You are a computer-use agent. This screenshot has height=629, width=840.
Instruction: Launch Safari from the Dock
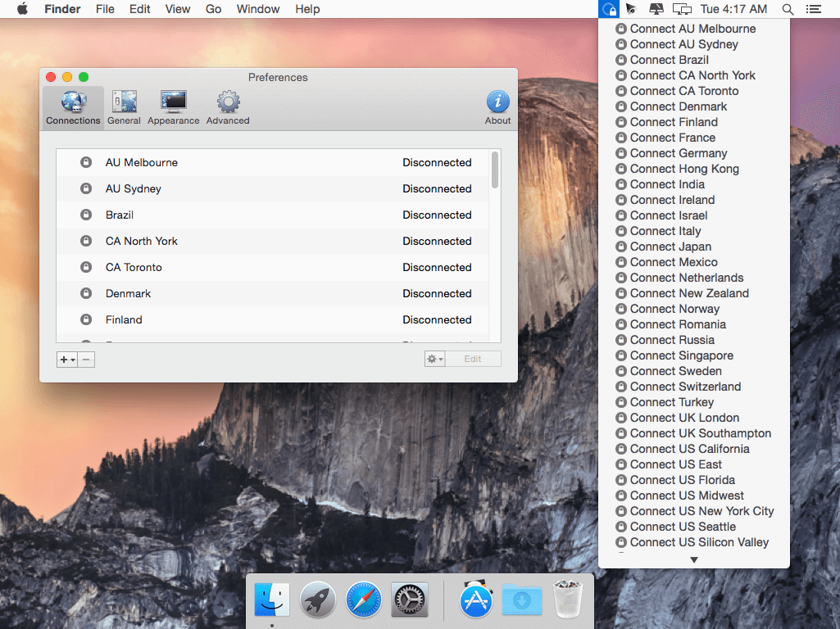click(364, 600)
